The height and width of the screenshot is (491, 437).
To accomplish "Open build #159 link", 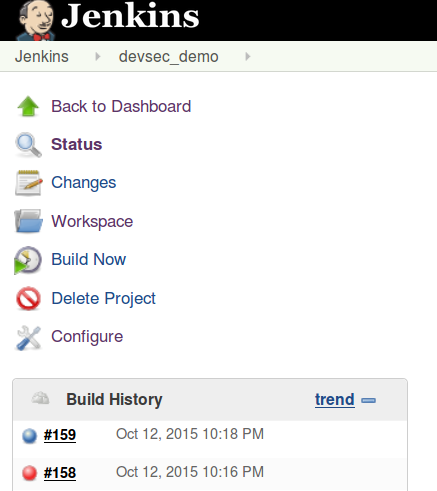I will point(60,435).
